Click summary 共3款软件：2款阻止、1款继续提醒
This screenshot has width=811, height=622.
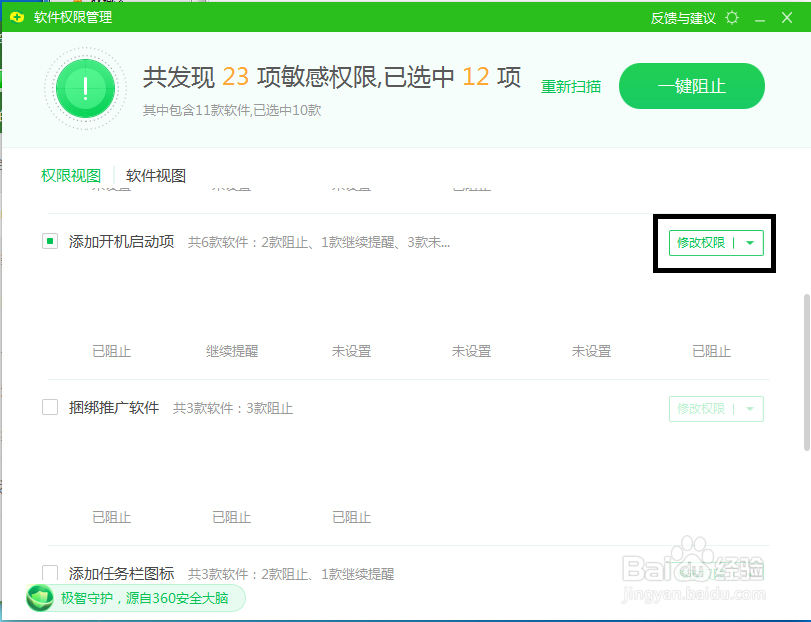(291, 574)
